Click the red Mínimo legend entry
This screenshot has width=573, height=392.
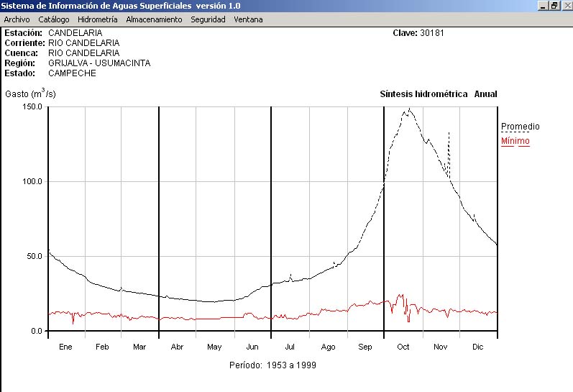point(515,141)
